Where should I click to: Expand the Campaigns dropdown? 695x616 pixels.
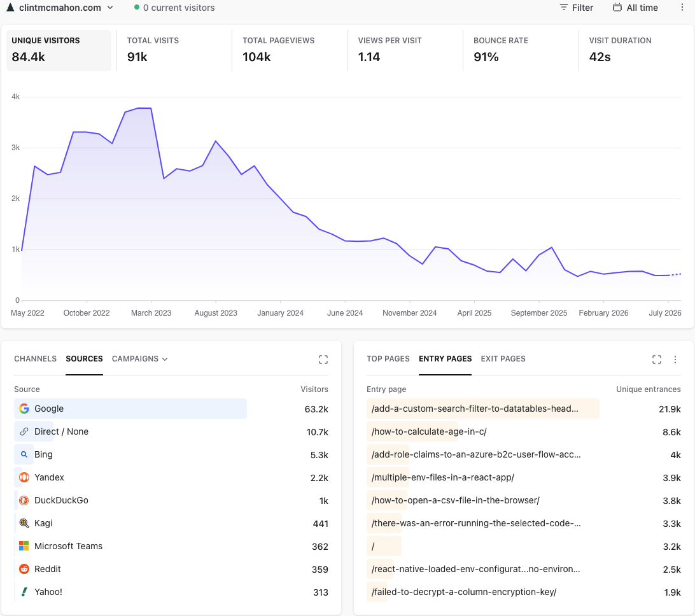139,359
